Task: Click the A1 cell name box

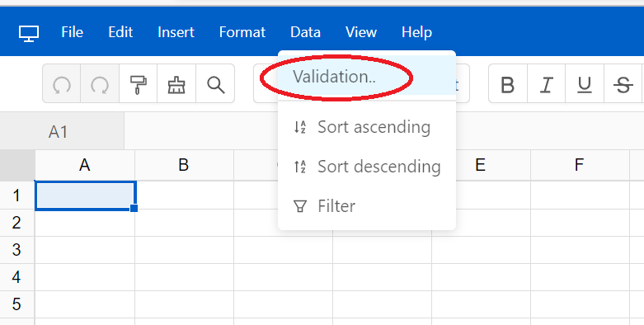Action: pyautogui.click(x=62, y=131)
